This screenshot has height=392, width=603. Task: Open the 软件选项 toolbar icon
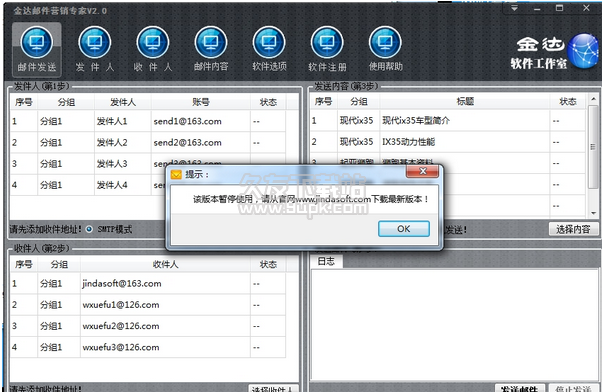pos(269,48)
